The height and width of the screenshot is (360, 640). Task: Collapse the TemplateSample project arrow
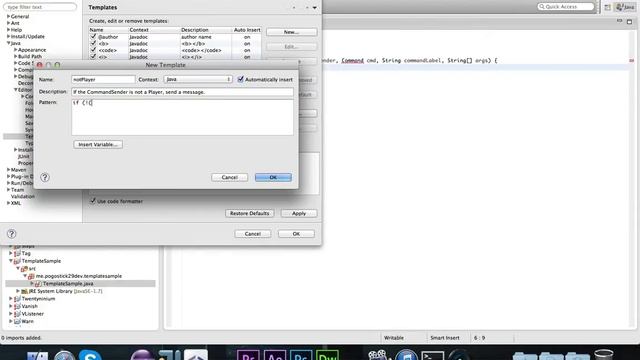[x=11, y=261]
